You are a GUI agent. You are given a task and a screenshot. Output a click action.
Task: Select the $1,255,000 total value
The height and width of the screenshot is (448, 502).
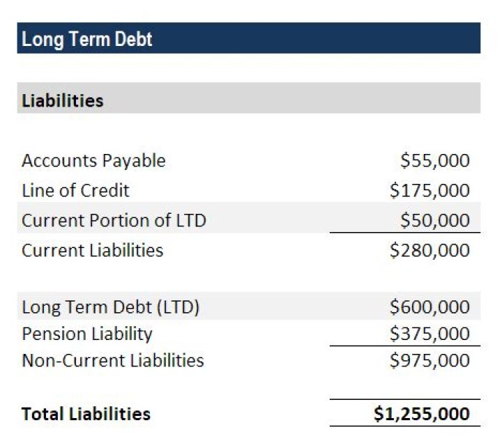[x=421, y=414]
